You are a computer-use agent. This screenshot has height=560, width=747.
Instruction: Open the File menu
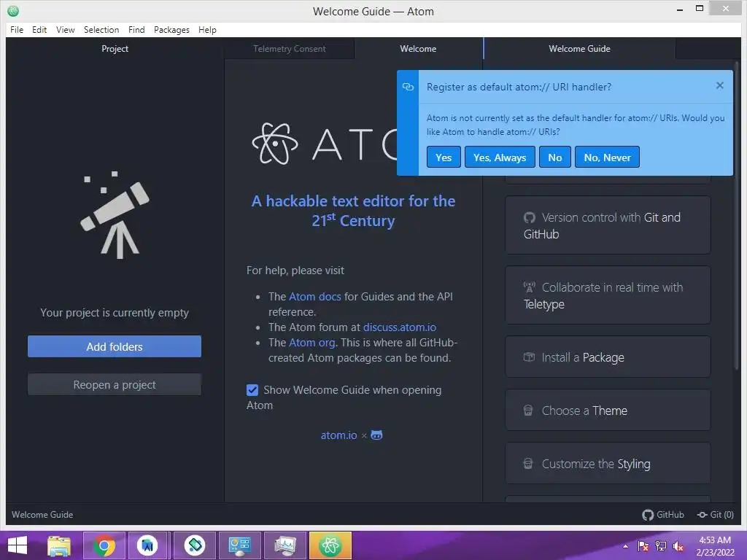pyautogui.click(x=17, y=29)
